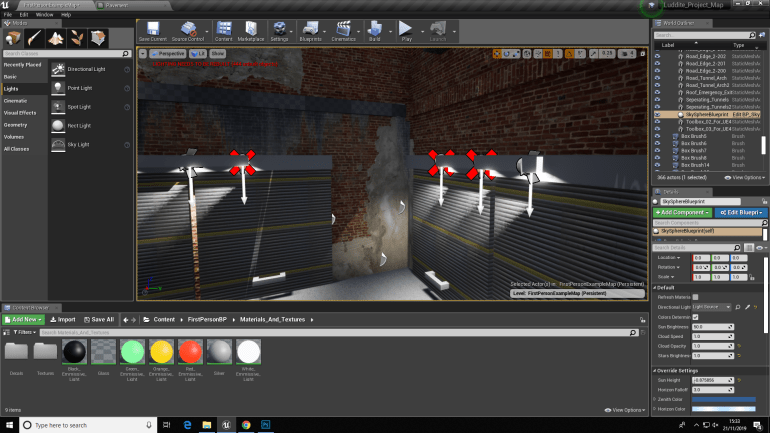Open the Directional Light Actor Light Source dropdown

pyautogui.click(x=711, y=307)
